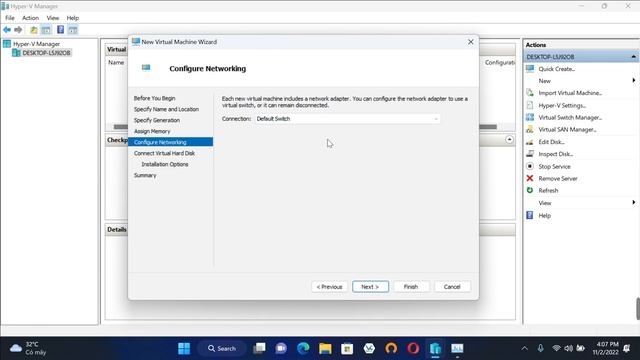Click Name column header in Virtual Machines
This screenshot has width=640, height=360.
116,62
